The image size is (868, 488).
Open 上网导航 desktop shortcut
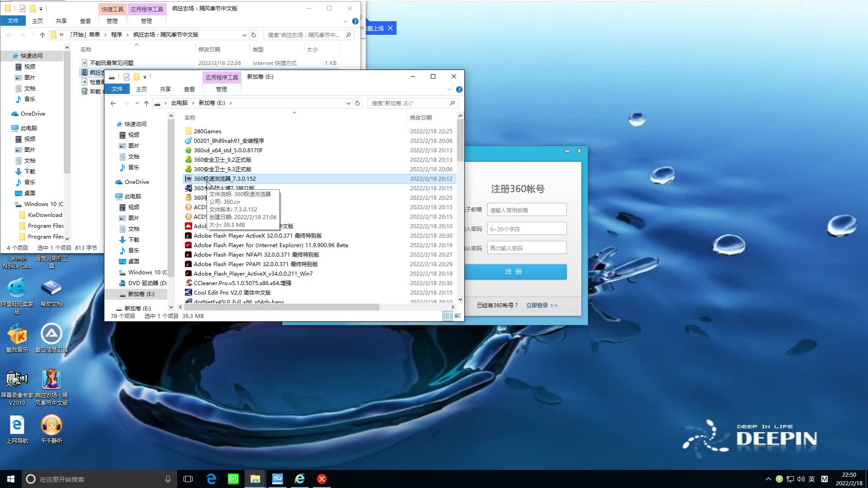17,429
